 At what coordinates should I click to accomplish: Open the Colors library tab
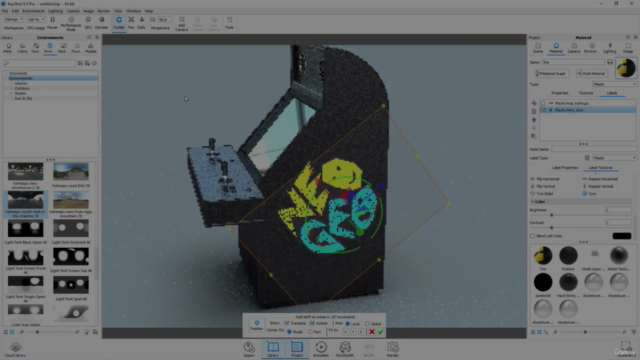coord(22,48)
